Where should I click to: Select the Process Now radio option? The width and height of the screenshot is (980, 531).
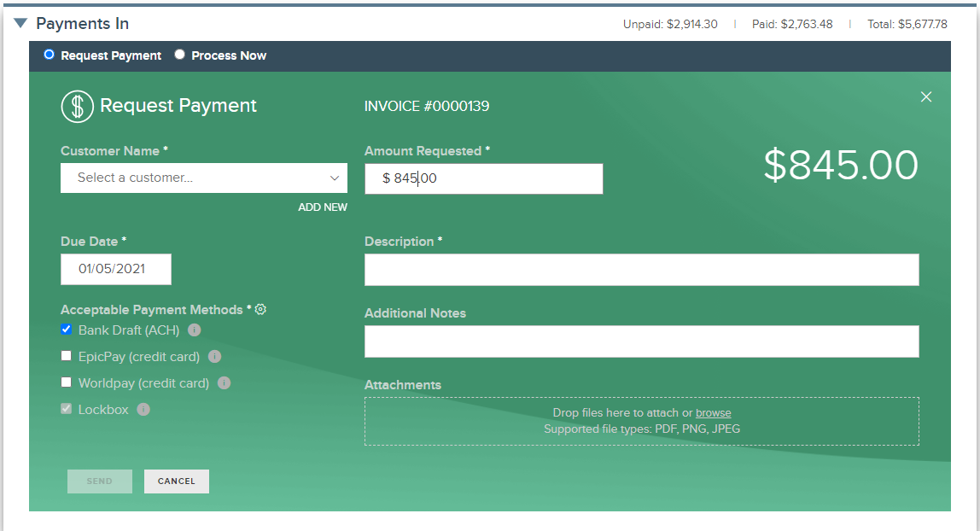179,55
